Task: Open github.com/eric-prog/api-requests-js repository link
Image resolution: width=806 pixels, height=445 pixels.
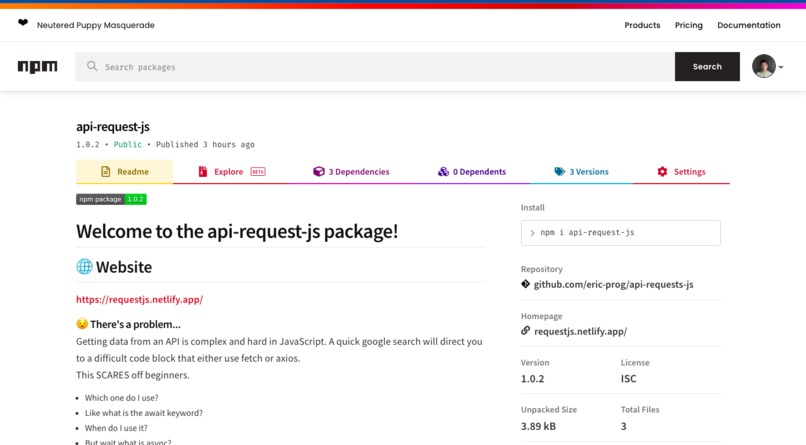Action: tap(613, 284)
